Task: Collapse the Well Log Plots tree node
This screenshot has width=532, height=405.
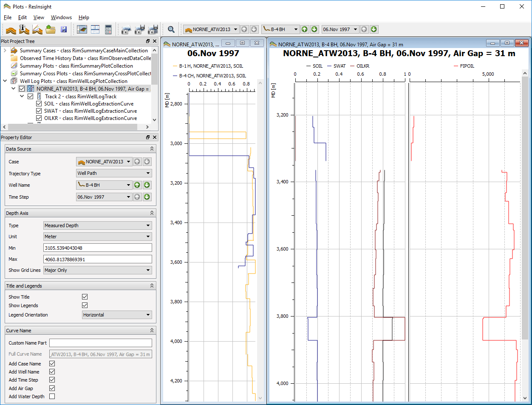Action: click(x=5, y=81)
